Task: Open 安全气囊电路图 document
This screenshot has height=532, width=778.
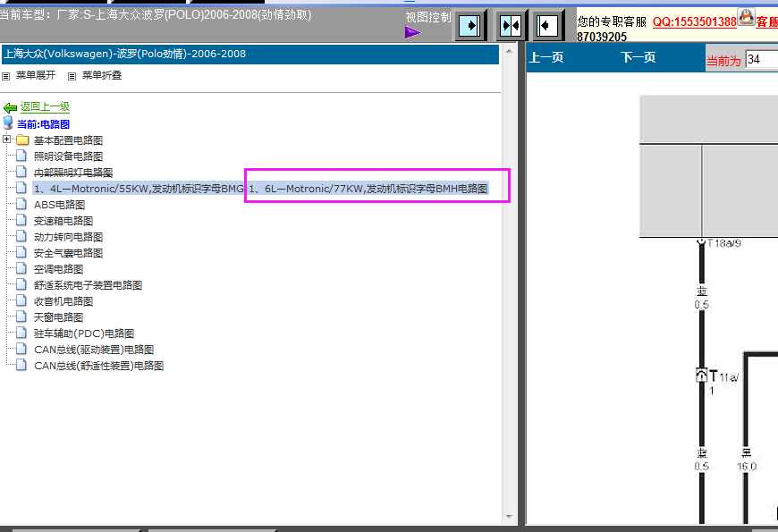Action: pos(68,253)
